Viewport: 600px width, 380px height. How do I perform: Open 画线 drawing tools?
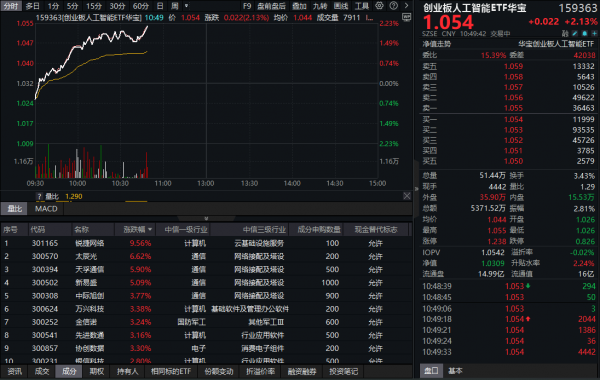341,6
